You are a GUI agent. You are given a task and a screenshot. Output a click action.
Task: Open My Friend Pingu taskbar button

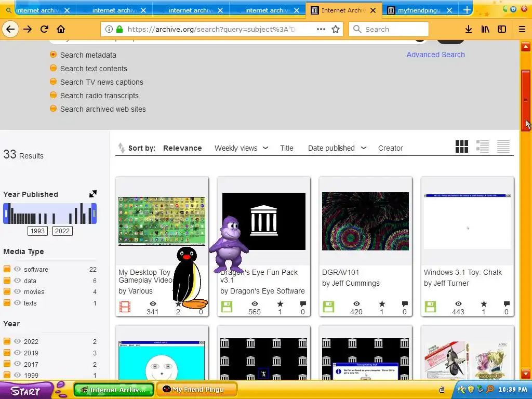pyautogui.click(x=196, y=389)
